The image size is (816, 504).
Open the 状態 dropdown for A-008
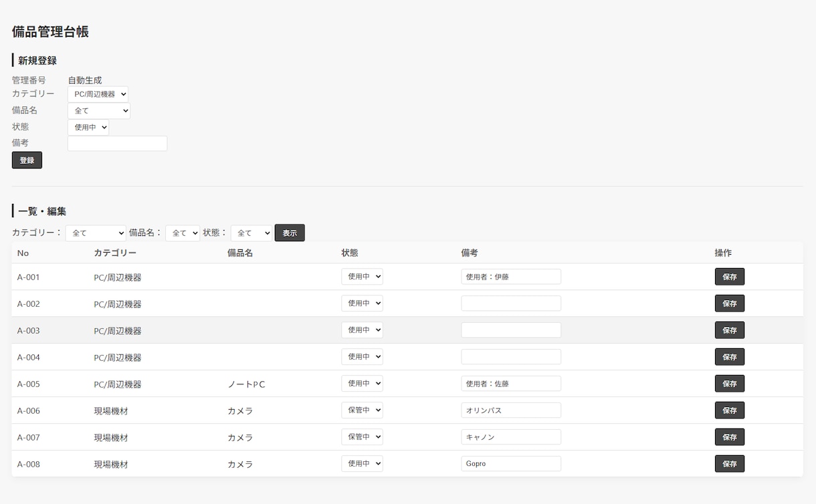tap(362, 464)
